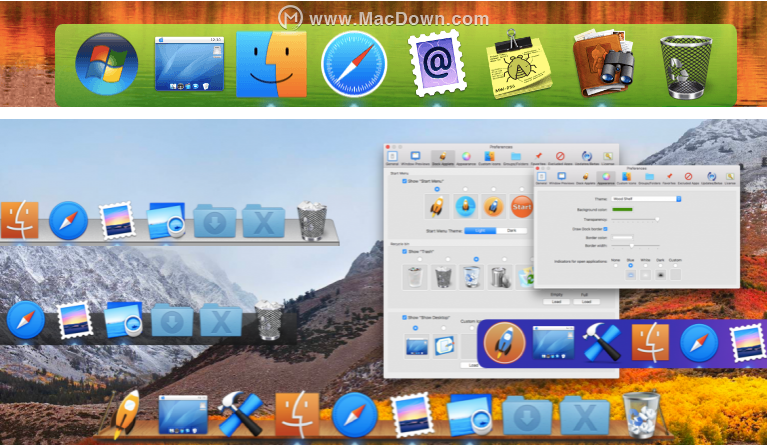Open the address book with binoculars icon

point(604,64)
